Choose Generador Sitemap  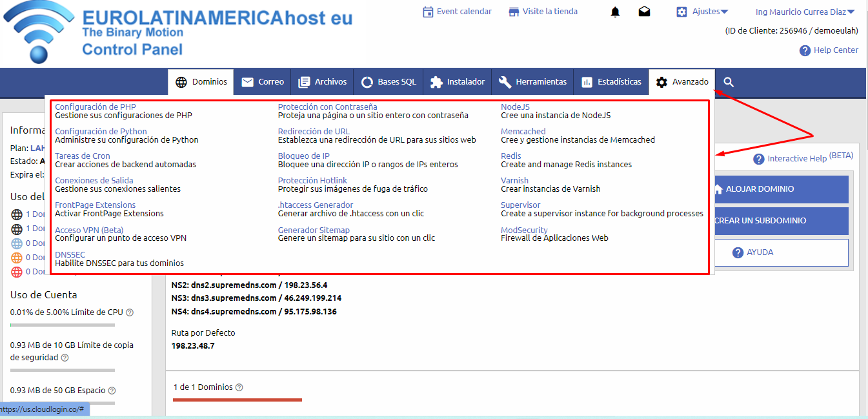click(x=314, y=230)
